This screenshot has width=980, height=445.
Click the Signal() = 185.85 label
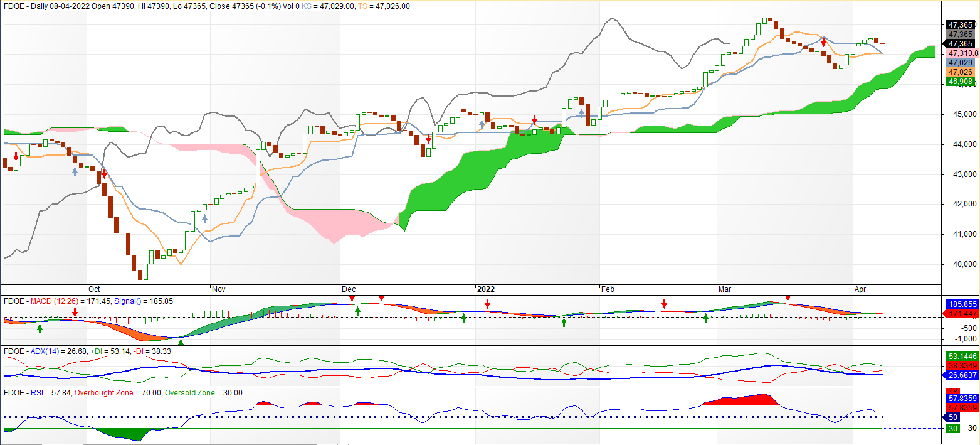coord(144,301)
